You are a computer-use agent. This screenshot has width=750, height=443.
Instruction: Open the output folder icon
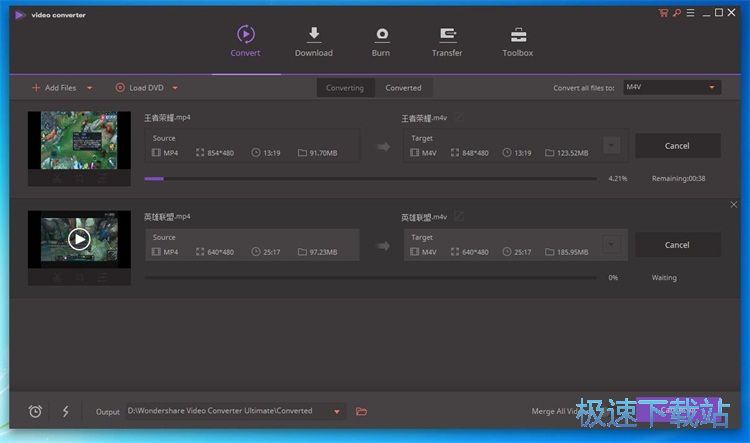(x=362, y=411)
